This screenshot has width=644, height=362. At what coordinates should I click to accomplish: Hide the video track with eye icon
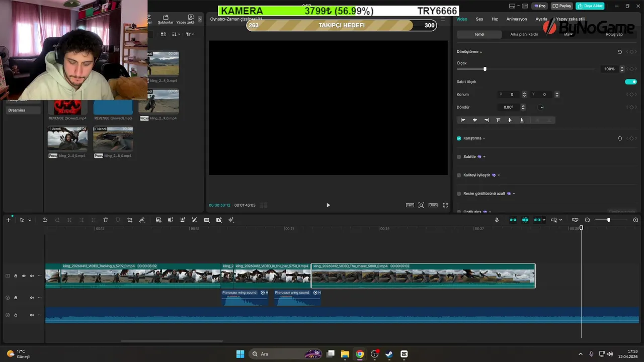point(24,276)
